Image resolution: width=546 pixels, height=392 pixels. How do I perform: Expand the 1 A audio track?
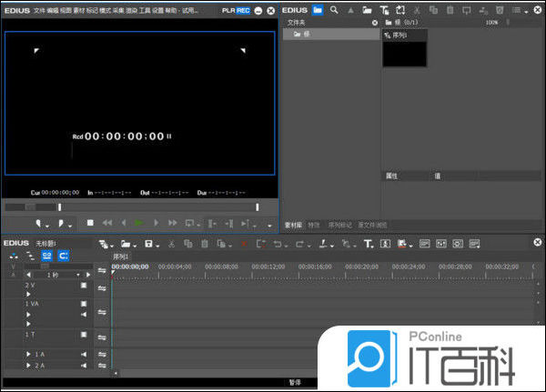tap(28, 354)
